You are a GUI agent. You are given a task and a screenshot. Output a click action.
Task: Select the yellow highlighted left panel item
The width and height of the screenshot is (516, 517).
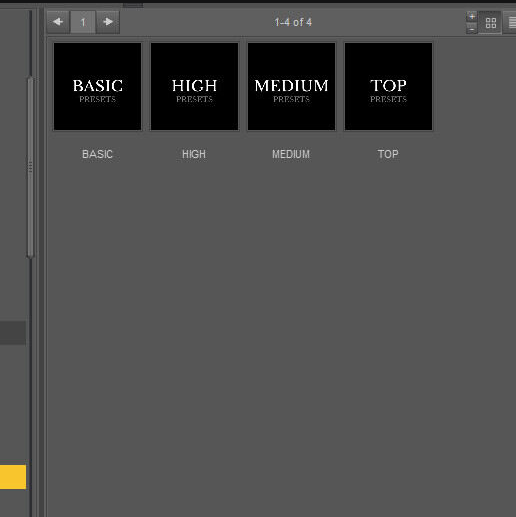pos(13,477)
